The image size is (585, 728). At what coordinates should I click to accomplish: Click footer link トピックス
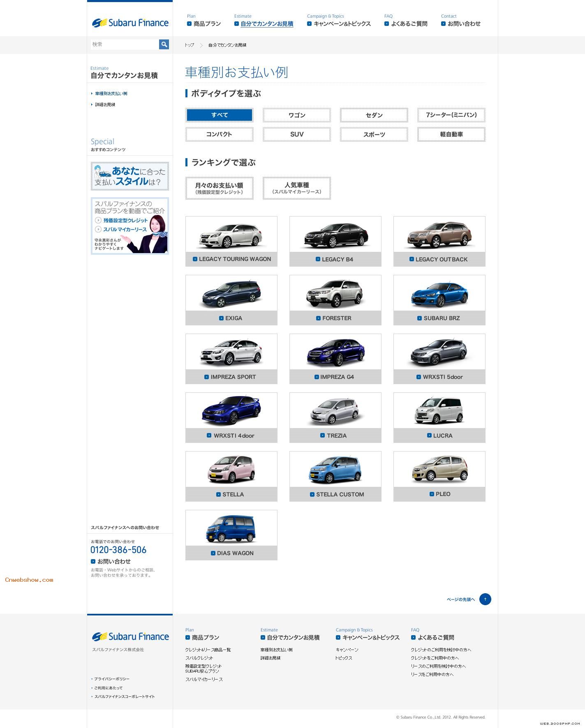pos(344,658)
